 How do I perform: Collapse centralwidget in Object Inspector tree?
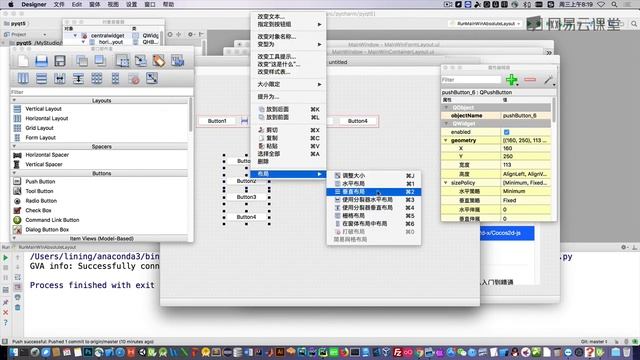[x=75, y=36]
